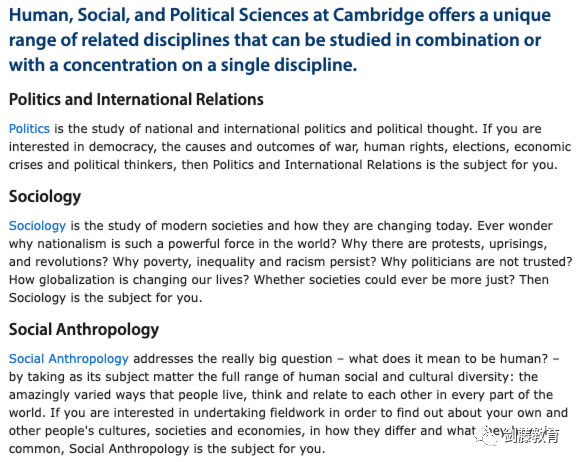Follow the blue Social Anthropology link
Viewport: 578px width, 462px height.
69,359
